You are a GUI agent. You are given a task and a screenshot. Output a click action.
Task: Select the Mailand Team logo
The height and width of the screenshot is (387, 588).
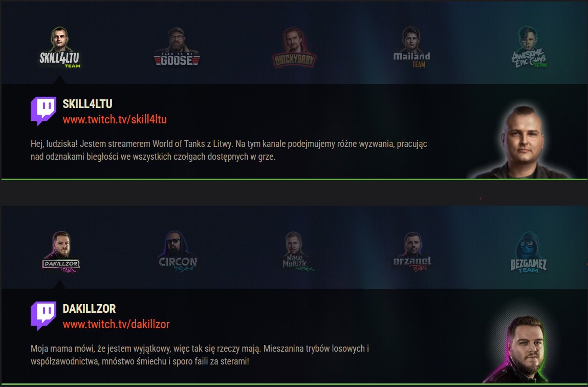[x=411, y=47]
